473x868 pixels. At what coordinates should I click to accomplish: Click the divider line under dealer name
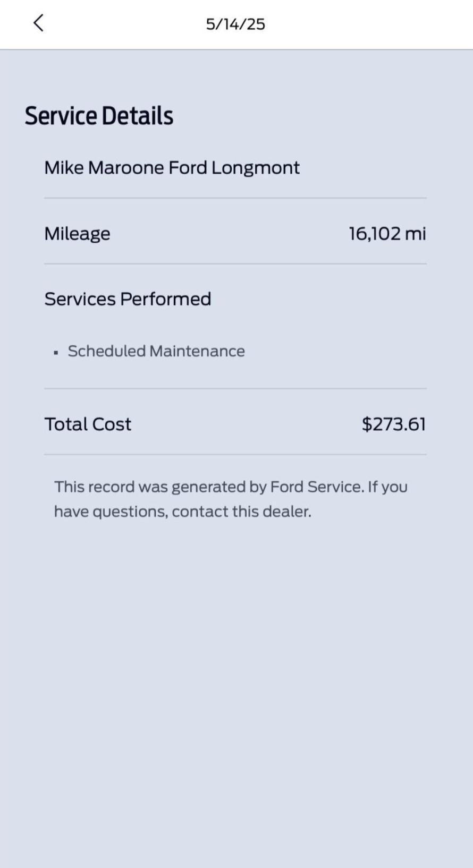[x=235, y=198]
